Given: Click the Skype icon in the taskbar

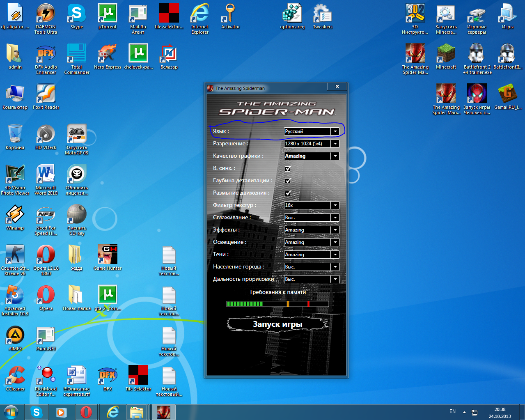Looking at the screenshot, I should click(37, 412).
